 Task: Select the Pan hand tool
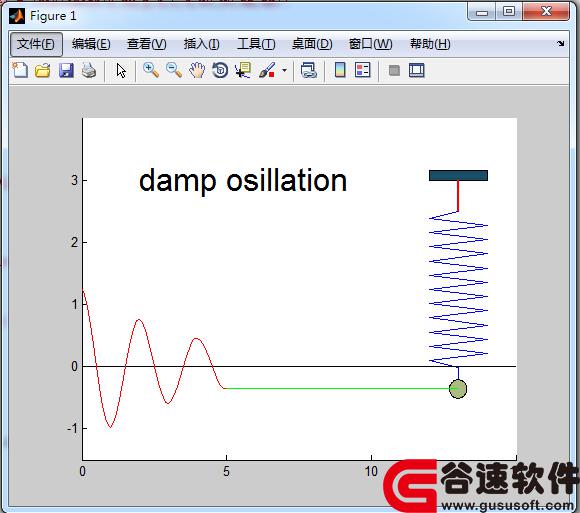click(x=197, y=70)
